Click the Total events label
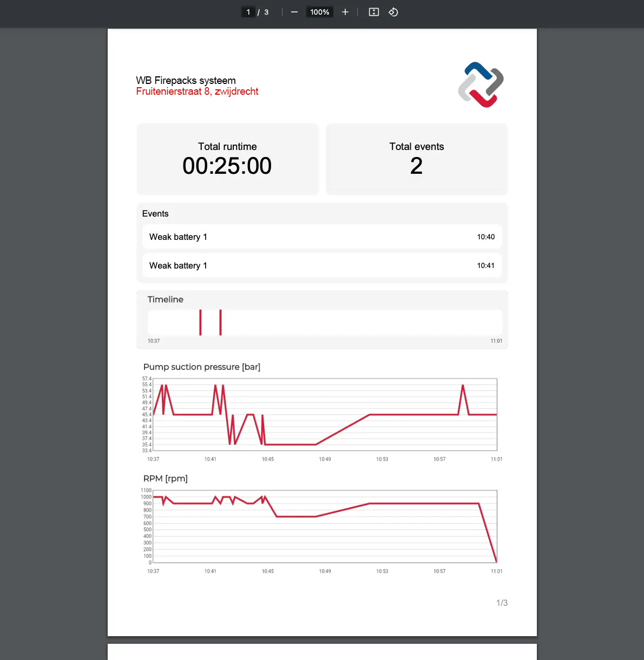 [x=417, y=147]
